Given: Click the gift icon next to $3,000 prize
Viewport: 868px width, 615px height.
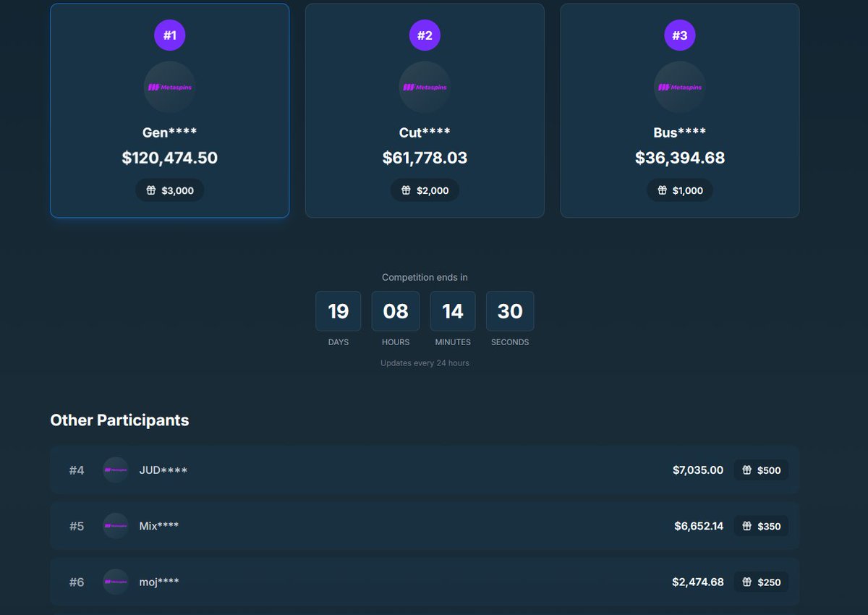Looking at the screenshot, I should 150,190.
